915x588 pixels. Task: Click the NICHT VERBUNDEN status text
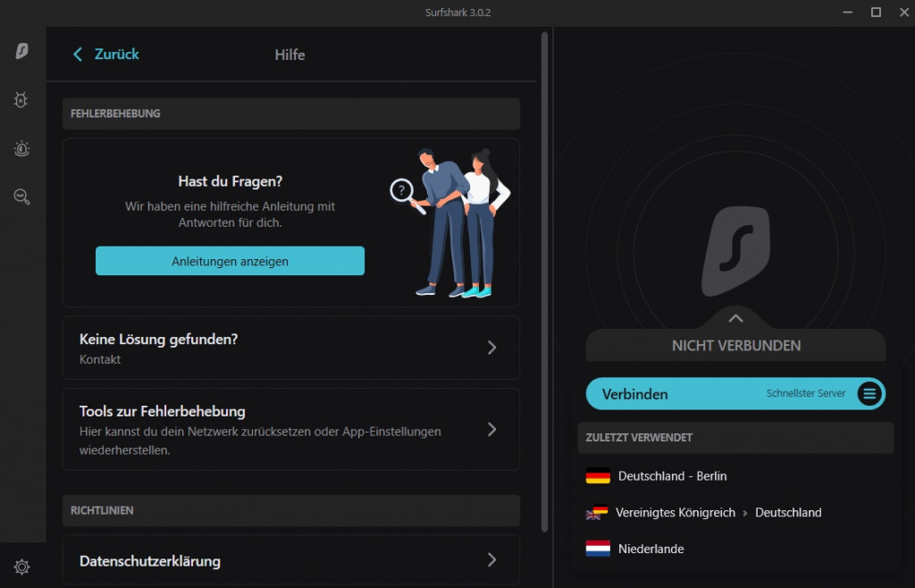coord(736,345)
